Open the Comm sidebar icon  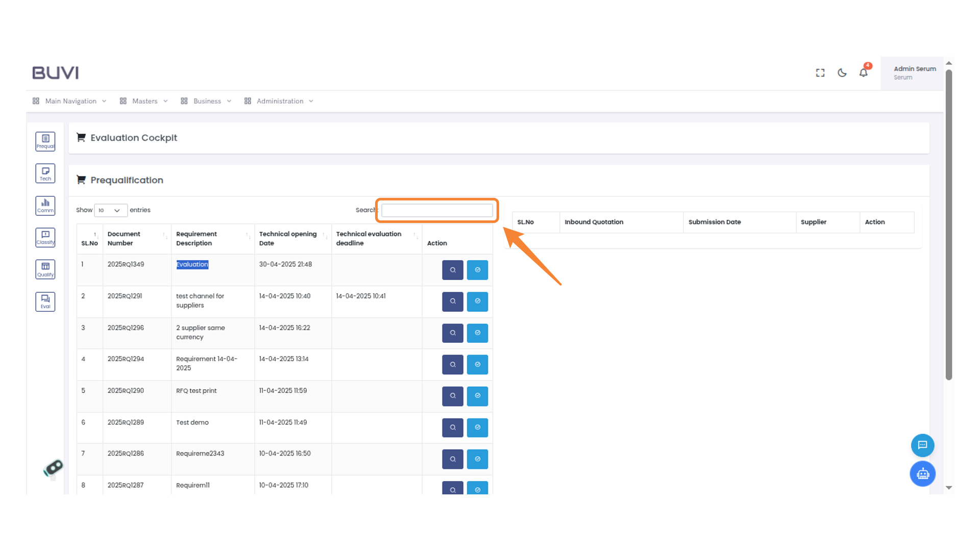45,206
